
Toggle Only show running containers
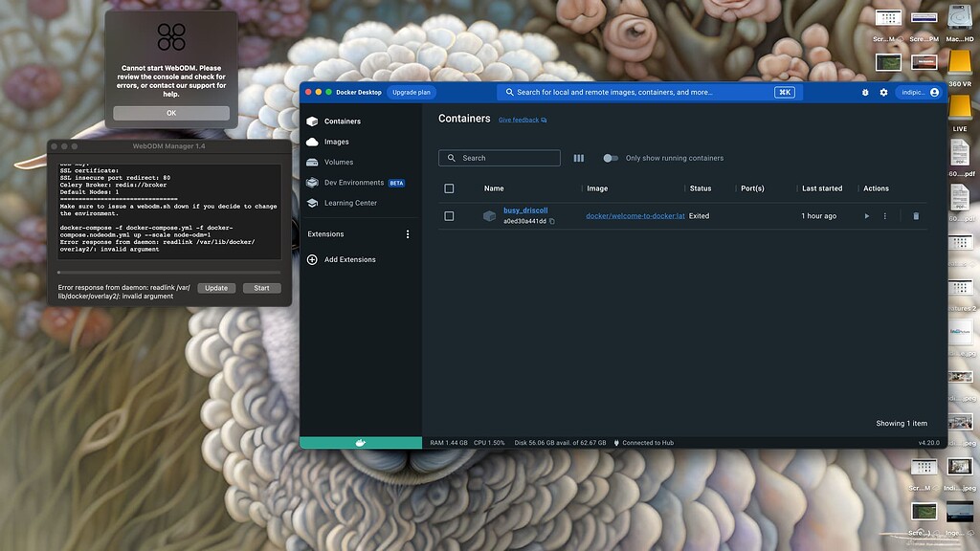click(610, 158)
